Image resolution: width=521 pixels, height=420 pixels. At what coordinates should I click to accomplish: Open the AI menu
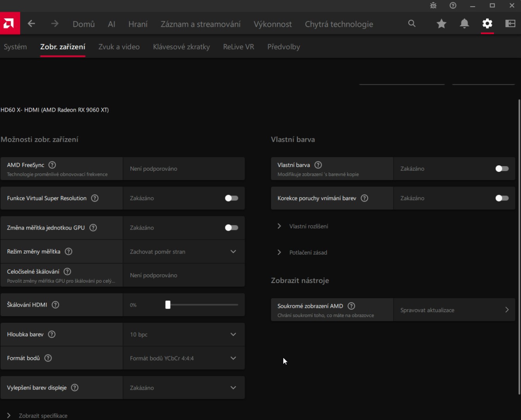coord(111,24)
